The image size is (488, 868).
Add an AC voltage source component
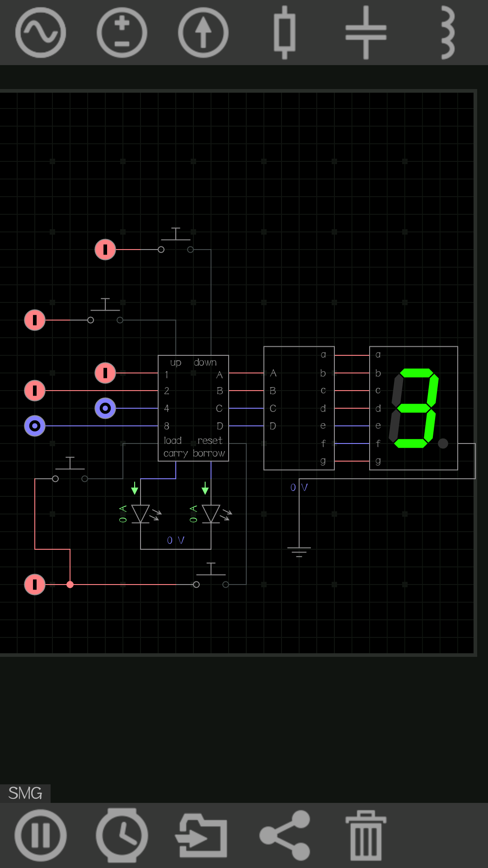(x=41, y=33)
